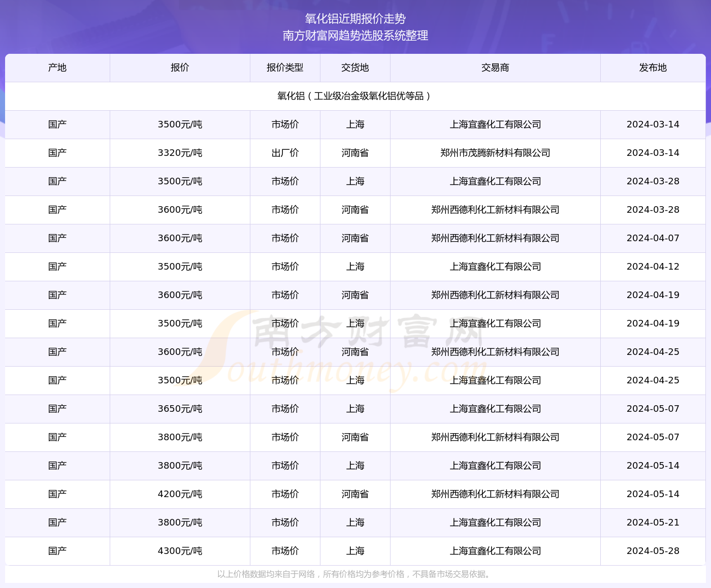The height and width of the screenshot is (588, 711).
Task: Click the 产地 column header
Action: pos(57,68)
